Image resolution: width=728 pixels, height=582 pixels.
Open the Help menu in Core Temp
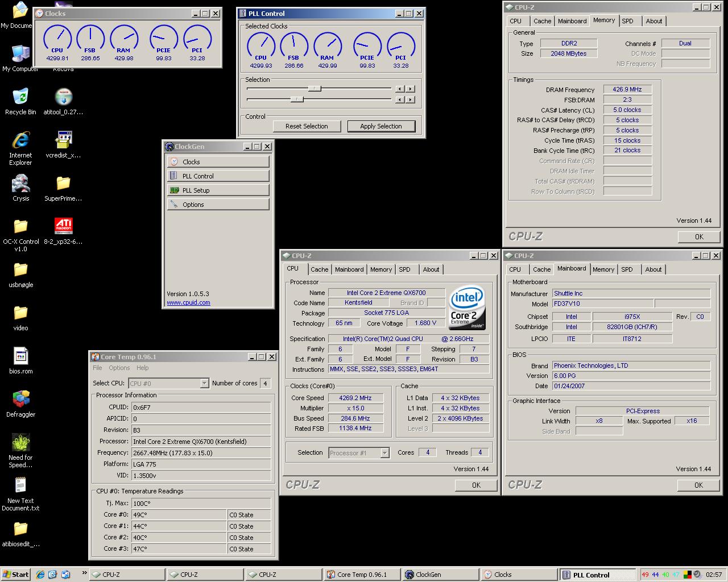tap(142, 368)
